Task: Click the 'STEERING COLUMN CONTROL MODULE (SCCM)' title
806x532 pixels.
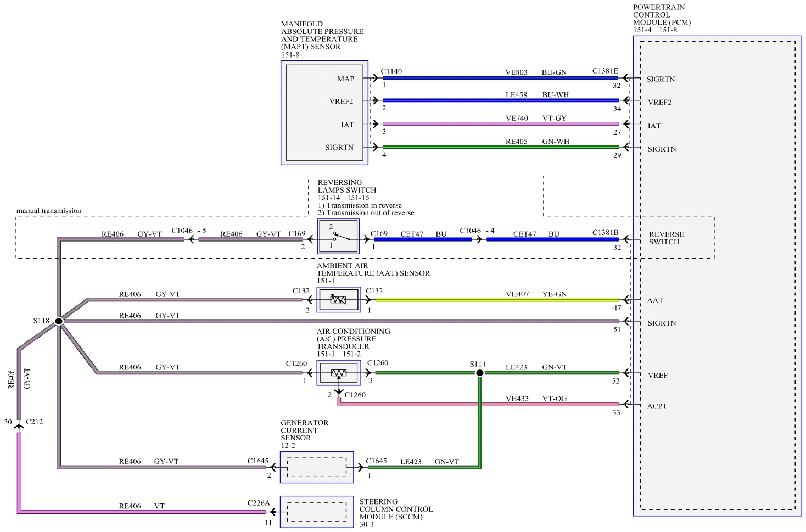Action: click(396, 509)
